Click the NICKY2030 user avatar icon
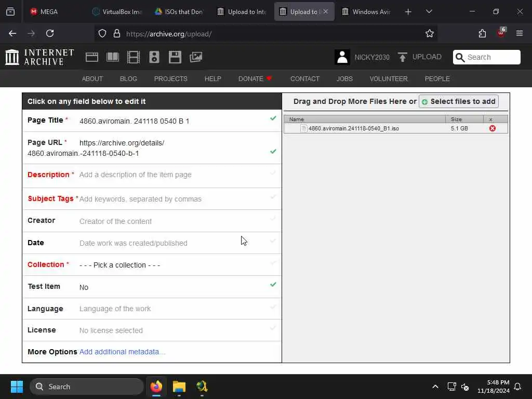The image size is (532, 399). pyautogui.click(x=342, y=57)
